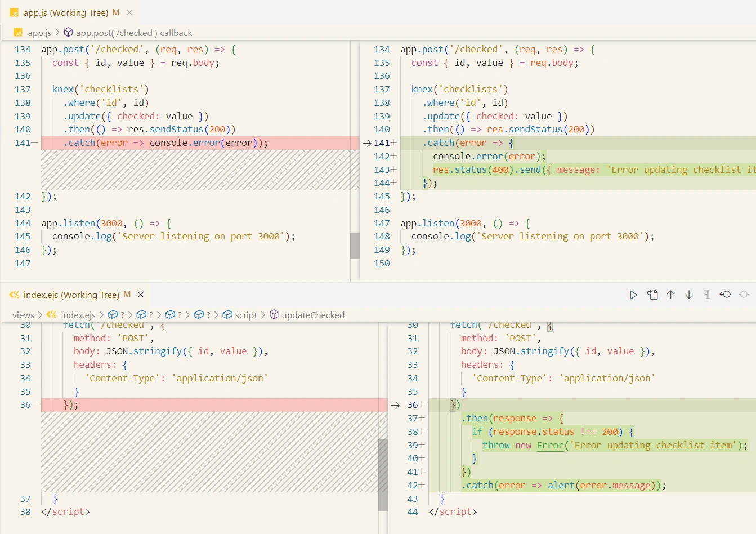Click the scrollbar thumb in app.js original pane
Screen dimensions: 756x534
(355, 246)
